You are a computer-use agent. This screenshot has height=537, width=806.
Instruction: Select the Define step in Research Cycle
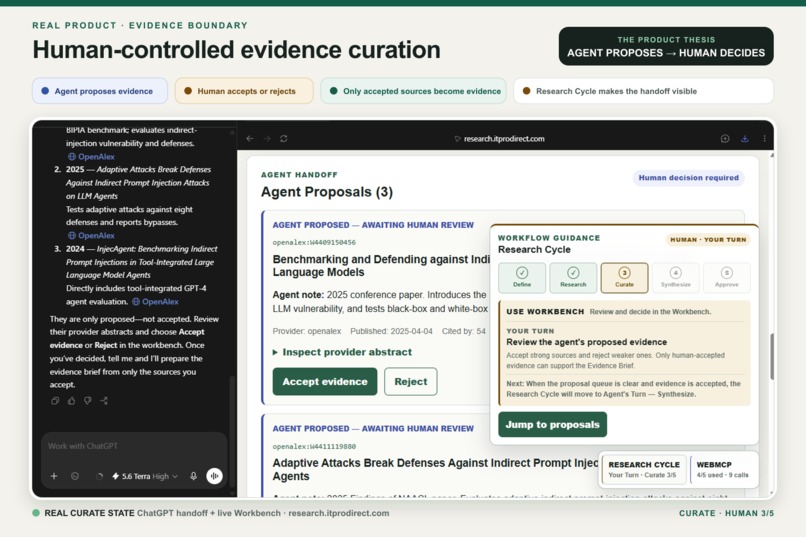(522, 278)
